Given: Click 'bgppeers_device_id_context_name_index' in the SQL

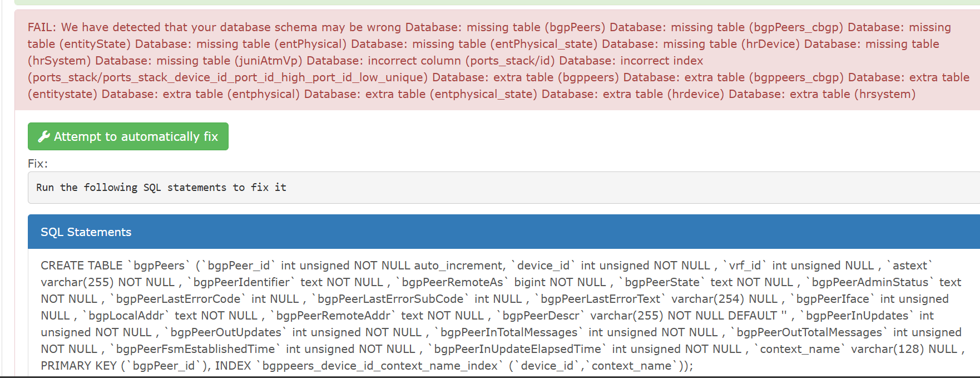Looking at the screenshot, I should pos(380,366).
